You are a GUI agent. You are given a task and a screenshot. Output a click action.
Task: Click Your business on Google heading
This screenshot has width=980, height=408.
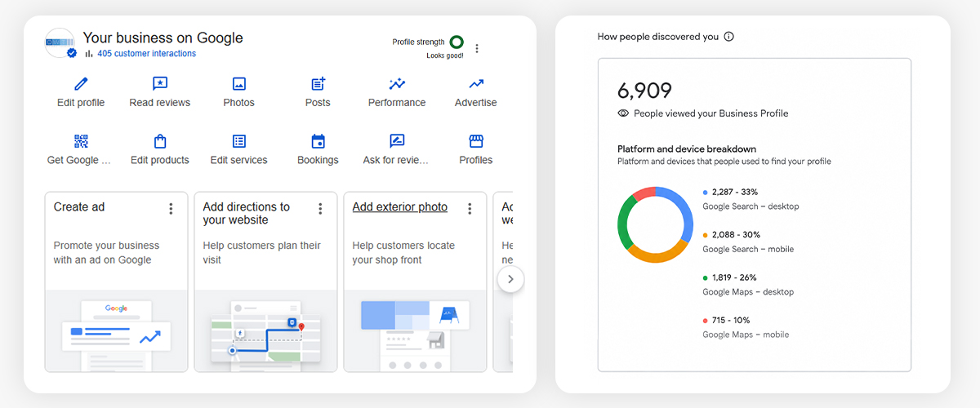[163, 38]
